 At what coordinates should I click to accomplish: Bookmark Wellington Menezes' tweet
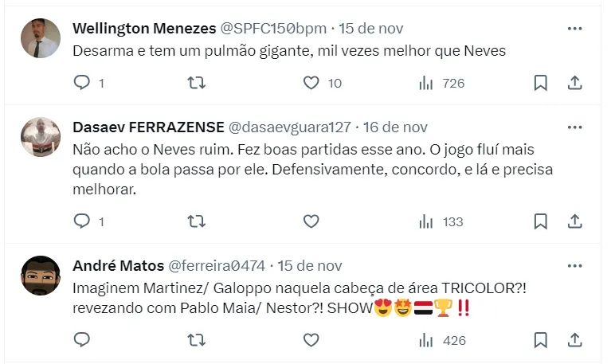pos(540,83)
